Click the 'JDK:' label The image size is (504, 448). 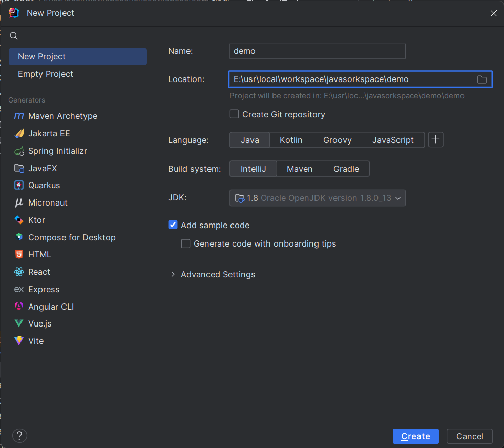(x=177, y=197)
